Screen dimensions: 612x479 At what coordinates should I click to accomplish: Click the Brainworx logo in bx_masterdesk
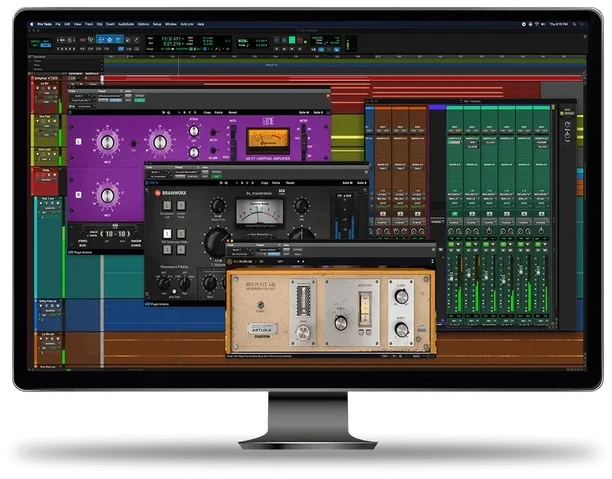170,192
